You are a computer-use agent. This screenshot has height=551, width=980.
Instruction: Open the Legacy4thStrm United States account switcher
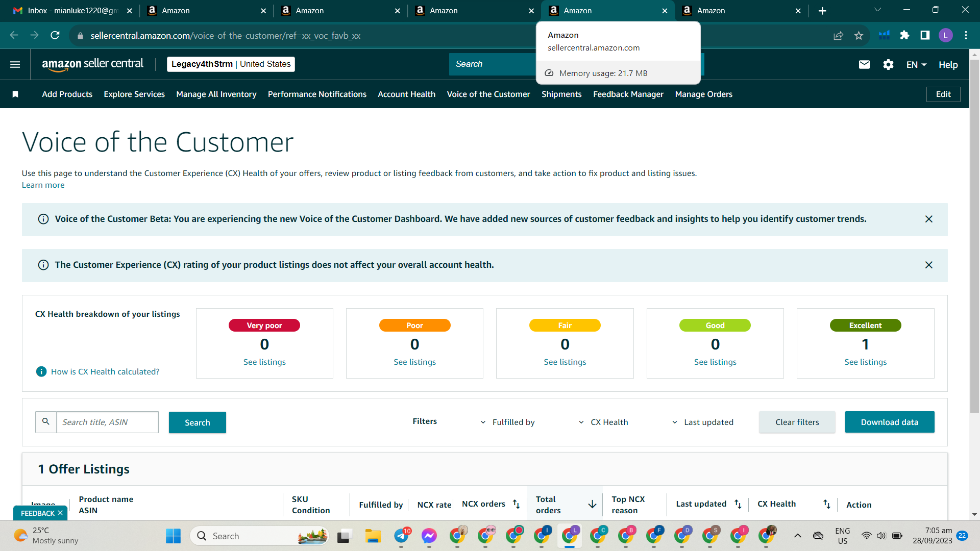pyautogui.click(x=231, y=64)
